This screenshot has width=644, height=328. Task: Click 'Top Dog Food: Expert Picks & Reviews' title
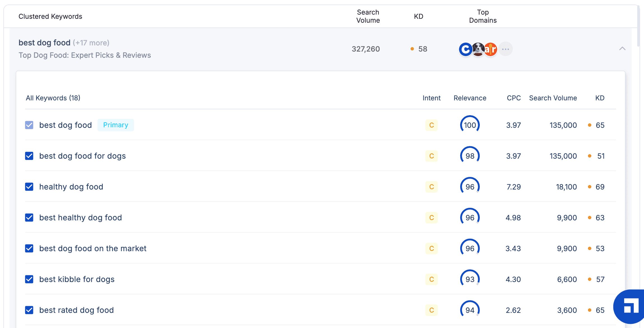click(x=85, y=55)
